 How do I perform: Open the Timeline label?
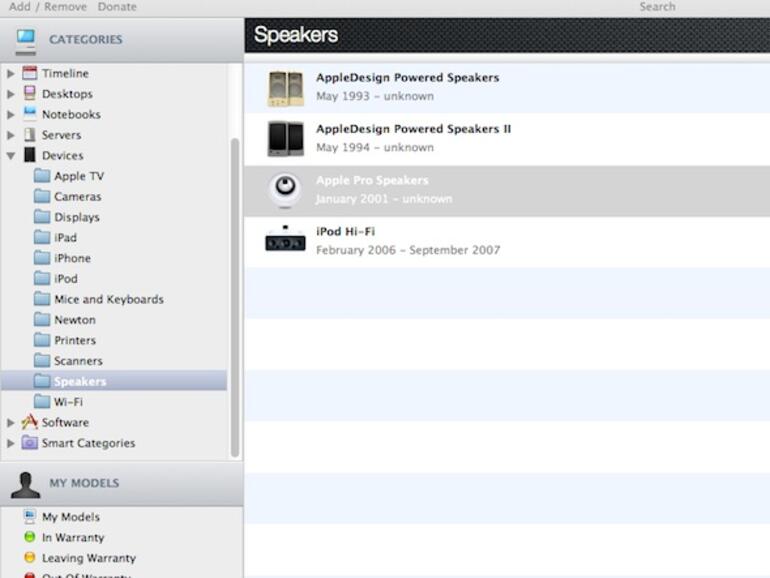point(65,73)
